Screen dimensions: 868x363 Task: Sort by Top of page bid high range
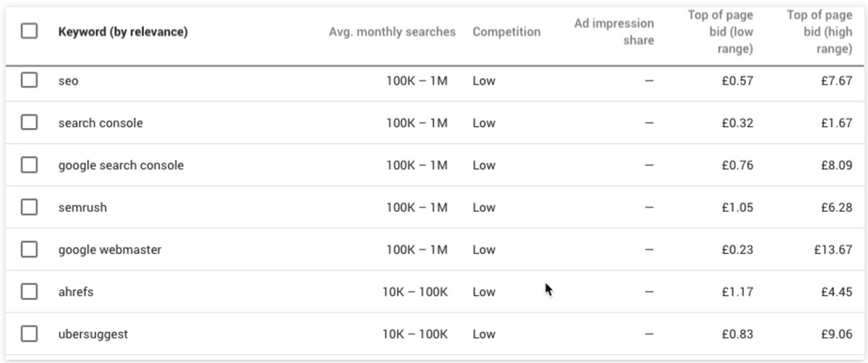pyautogui.click(x=819, y=32)
